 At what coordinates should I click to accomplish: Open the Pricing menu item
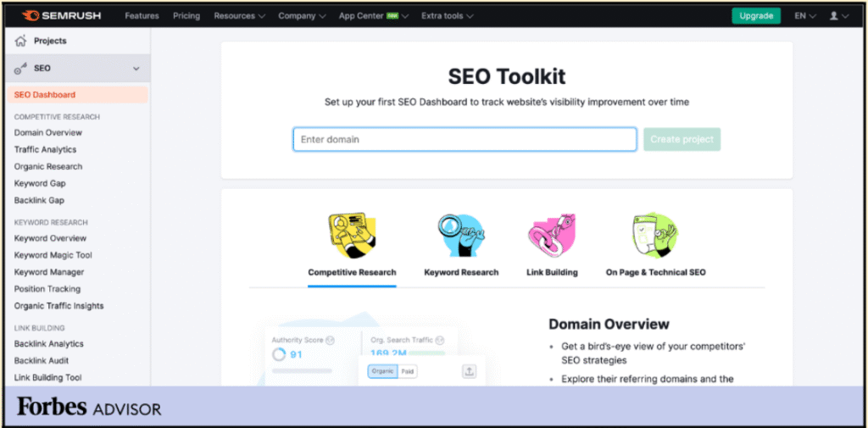pyautogui.click(x=186, y=15)
